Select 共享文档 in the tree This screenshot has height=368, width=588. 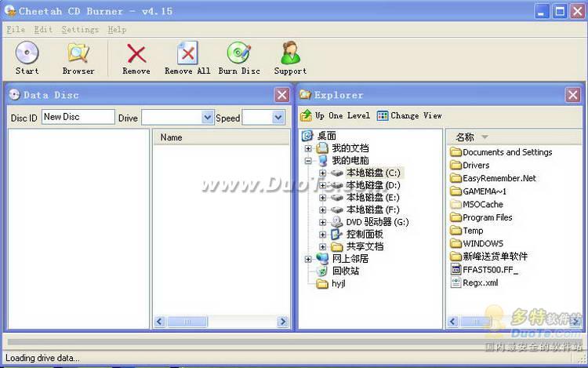click(365, 246)
